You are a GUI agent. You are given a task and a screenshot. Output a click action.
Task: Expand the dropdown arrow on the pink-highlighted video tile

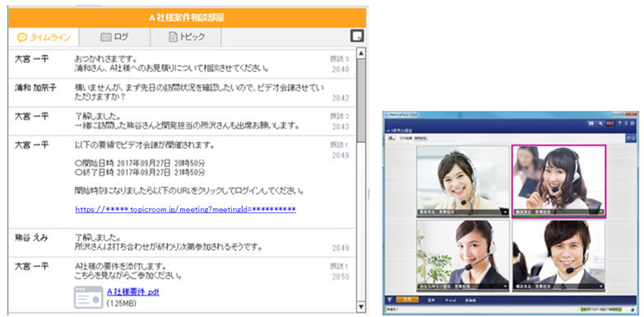coord(601,212)
